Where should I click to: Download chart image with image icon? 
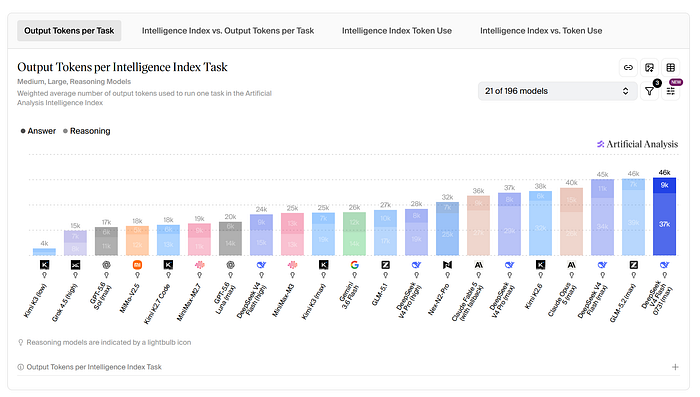[x=650, y=68]
